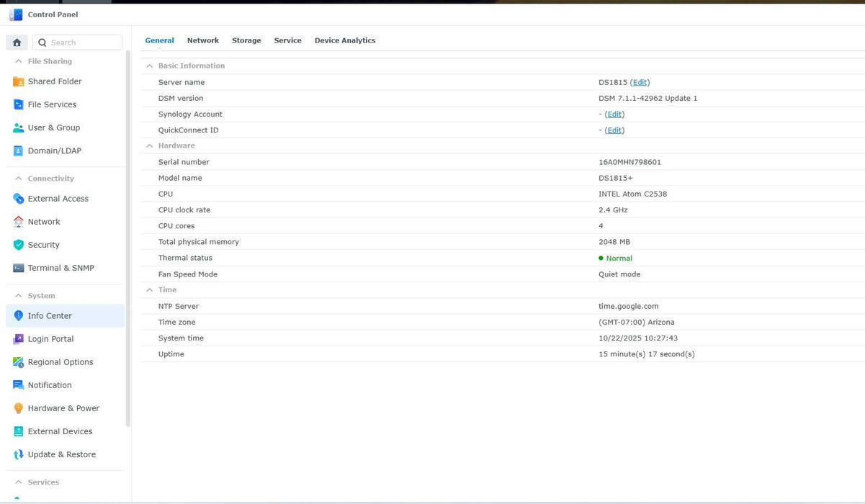The image size is (865, 504).
Task: Click the Control Panel home icon
Action: (x=16, y=42)
